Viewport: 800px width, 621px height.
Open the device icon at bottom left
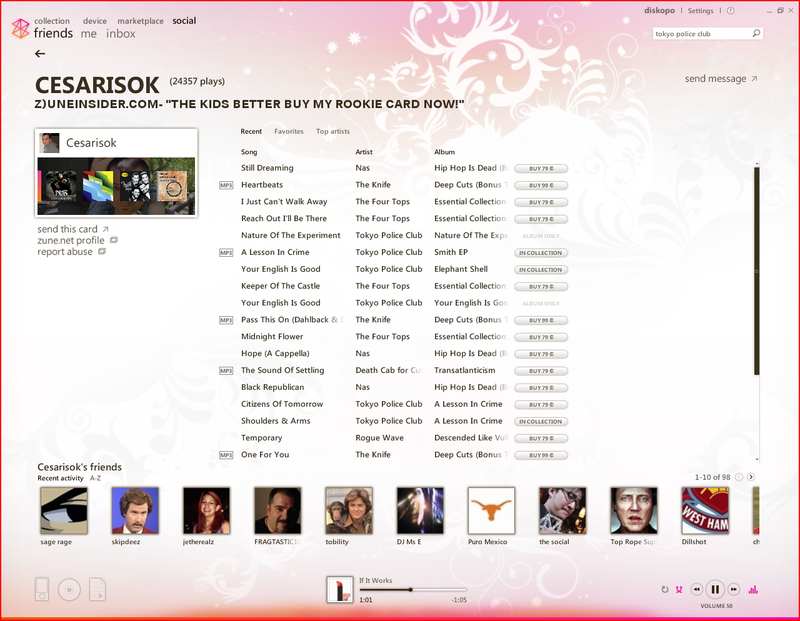tap(42, 589)
